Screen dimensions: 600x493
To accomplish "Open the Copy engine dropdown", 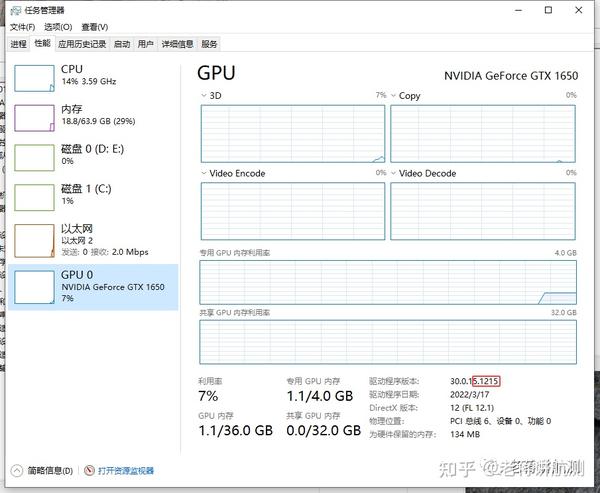I will coord(393,95).
